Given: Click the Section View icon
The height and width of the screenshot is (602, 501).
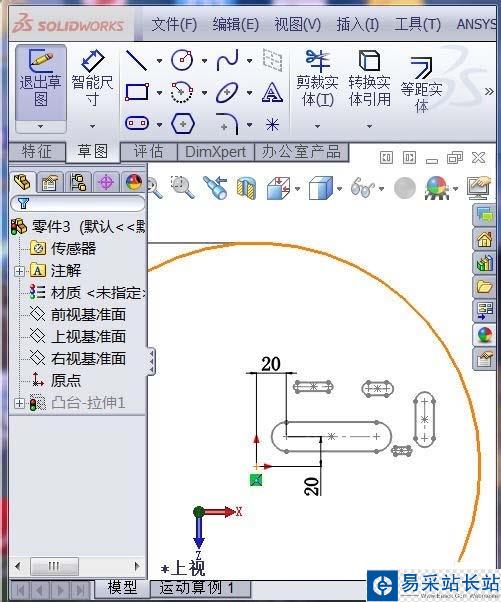Looking at the screenshot, I should click(246, 188).
